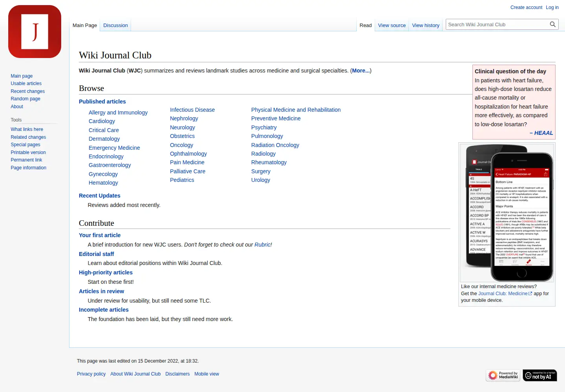
Task: Open the View history tab
Action: [x=425, y=25]
